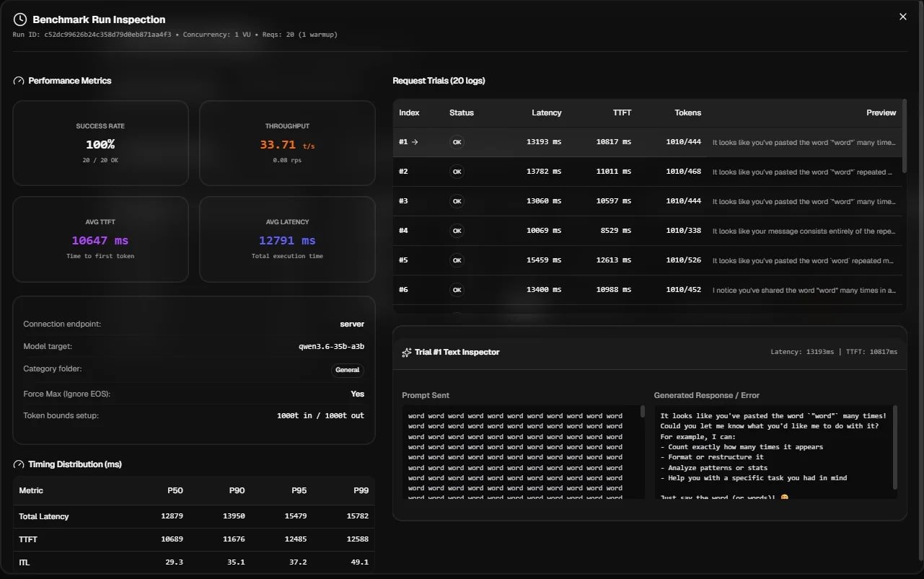Click the Run ID text in header
This screenshot has width=924, height=579.
pyautogui.click(x=92, y=35)
